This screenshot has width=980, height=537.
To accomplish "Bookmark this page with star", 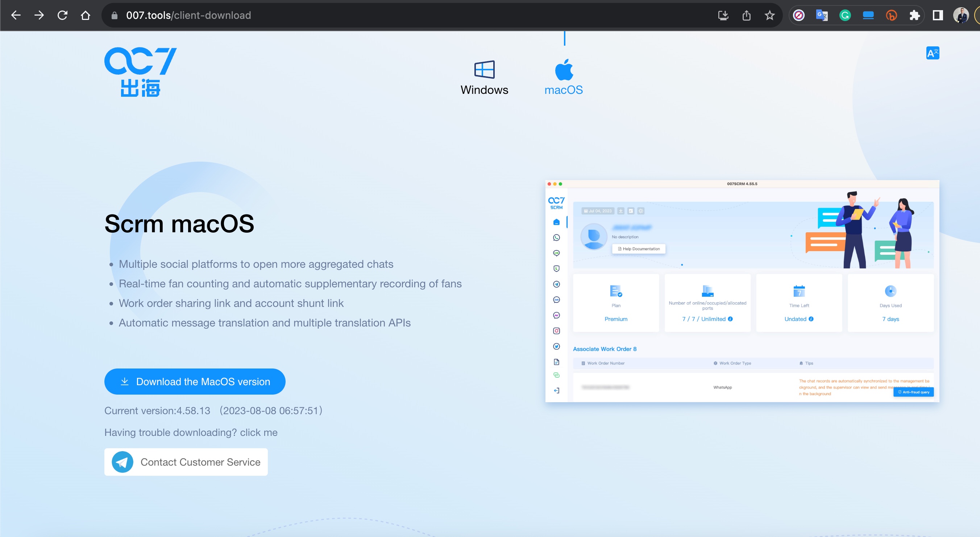I will click(x=770, y=15).
